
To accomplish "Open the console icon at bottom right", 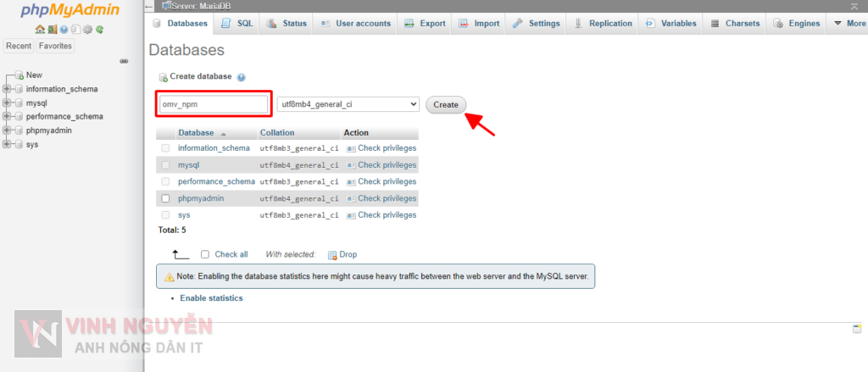I will click(x=856, y=329).
